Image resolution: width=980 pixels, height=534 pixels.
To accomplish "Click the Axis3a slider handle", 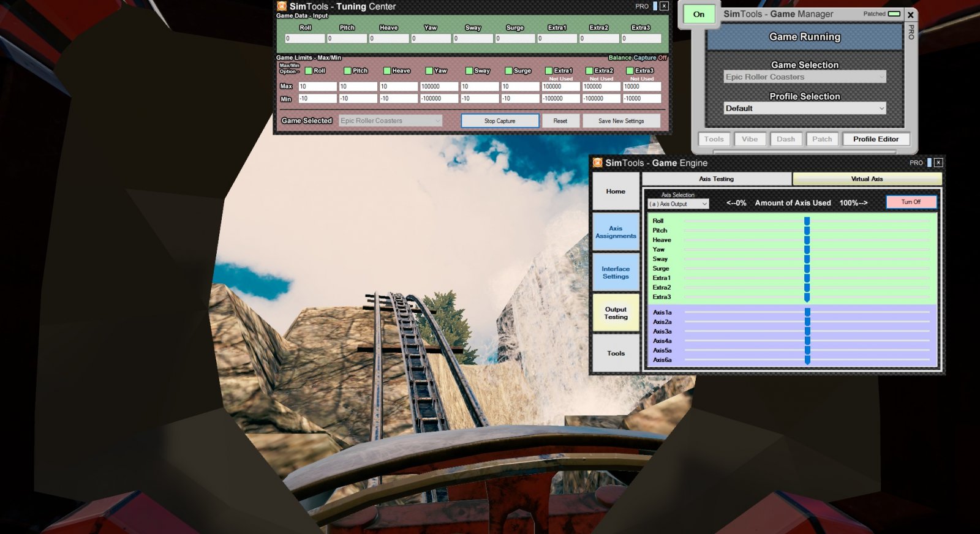I will point(807,331).
